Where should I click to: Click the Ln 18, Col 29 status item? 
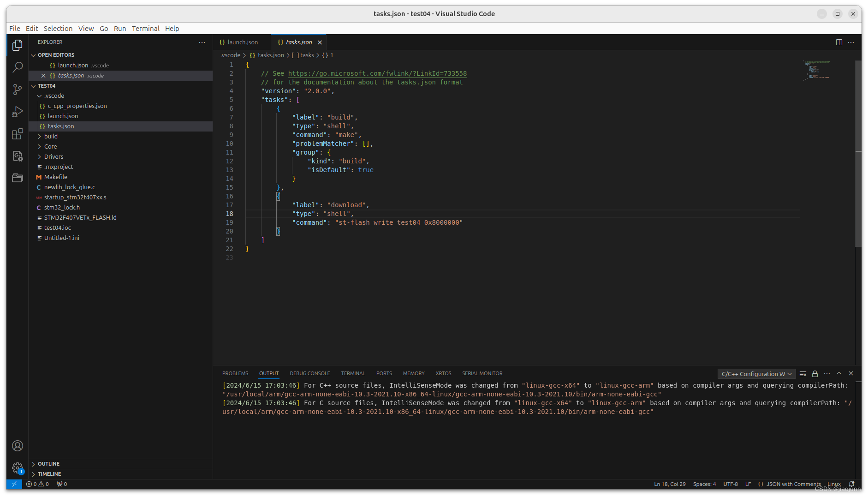[670, 484]
